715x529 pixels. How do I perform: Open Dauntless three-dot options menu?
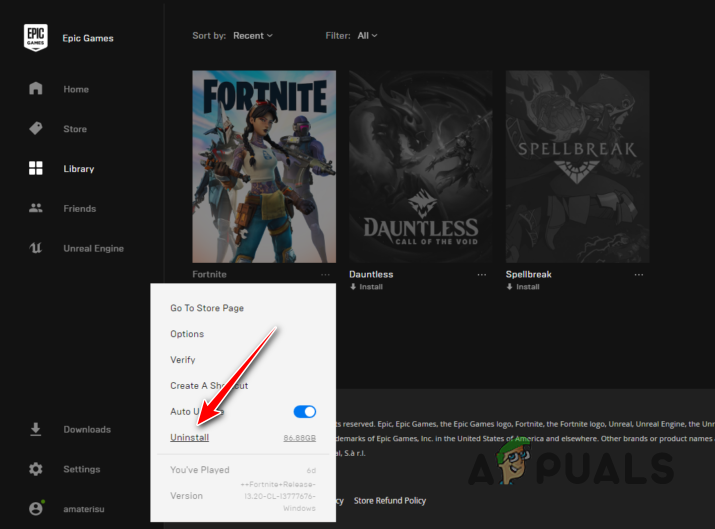pos(482,275)
